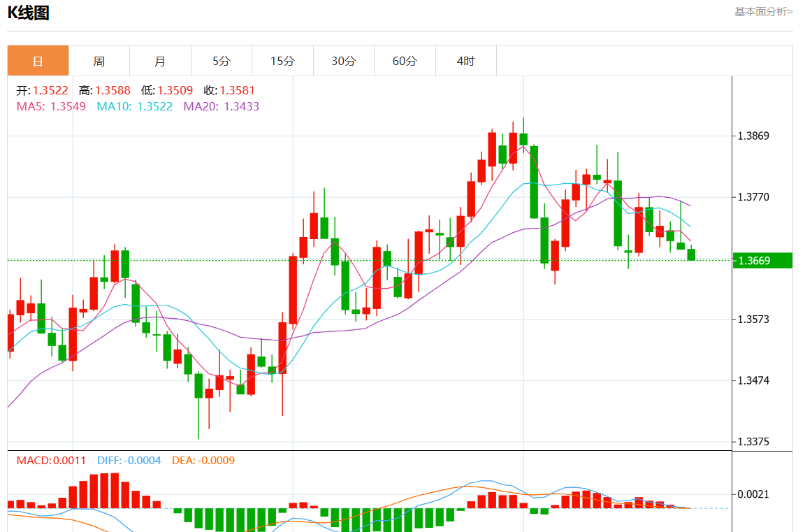Image resolution: width=812 pixels, height=532 pixels.
Task: Select the 日 daily chart tab
Action: click(38, 61)
